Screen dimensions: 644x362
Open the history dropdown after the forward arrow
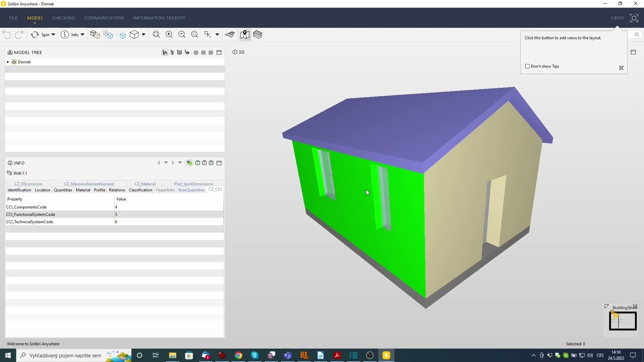click(x=180, y=163)
